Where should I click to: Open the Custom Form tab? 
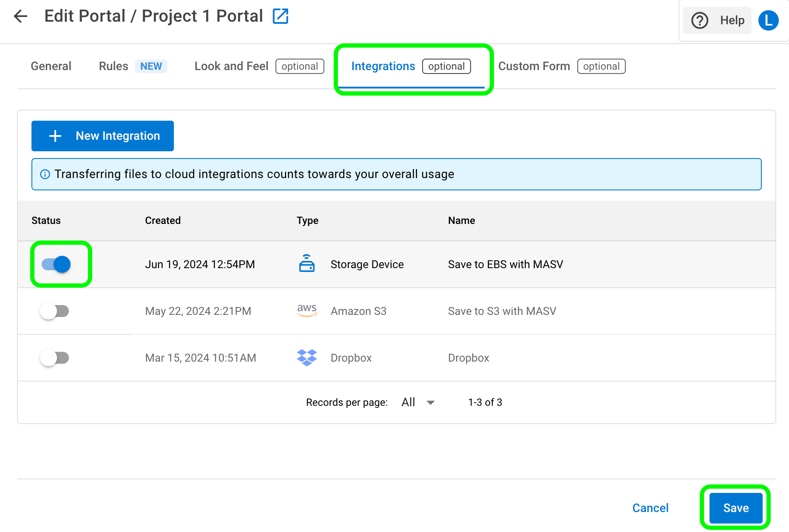[x=562, y=66]
